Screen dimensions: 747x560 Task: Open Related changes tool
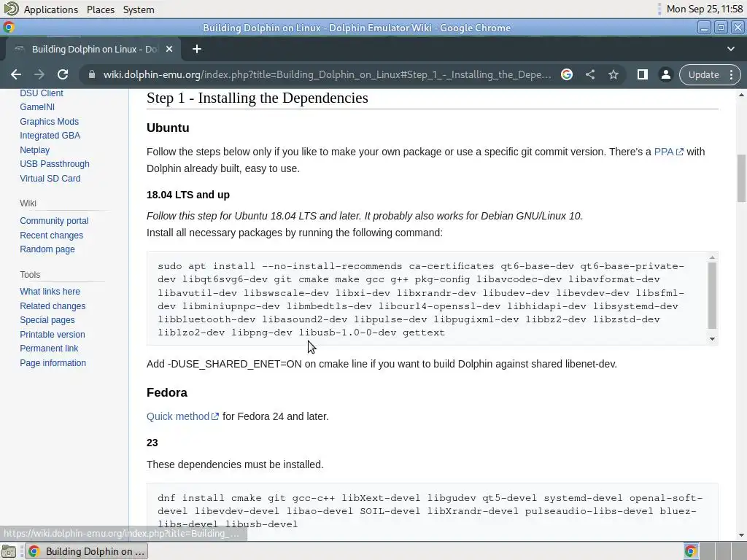[x=53, y=306]
